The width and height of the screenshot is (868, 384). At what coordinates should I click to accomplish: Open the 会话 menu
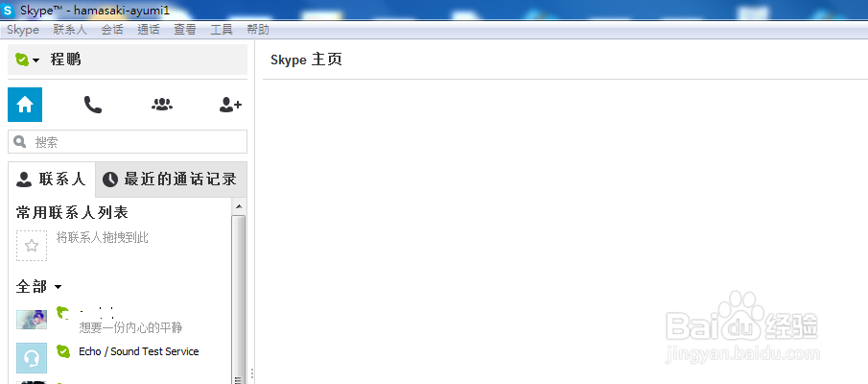[x=112, y=30]
